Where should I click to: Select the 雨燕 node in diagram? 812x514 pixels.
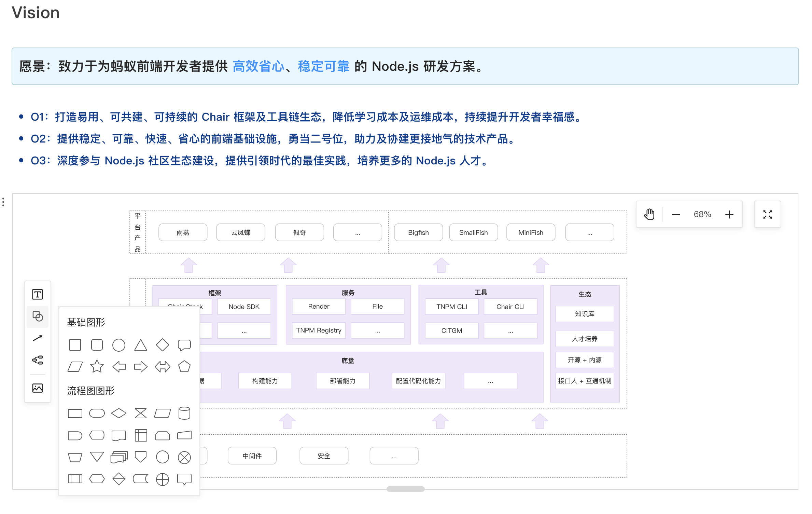point(183,232)
